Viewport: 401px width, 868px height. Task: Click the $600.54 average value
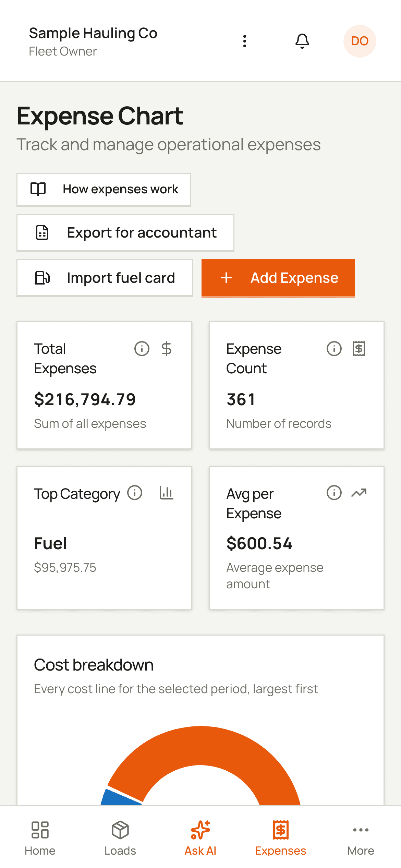(x=259, y=544)
